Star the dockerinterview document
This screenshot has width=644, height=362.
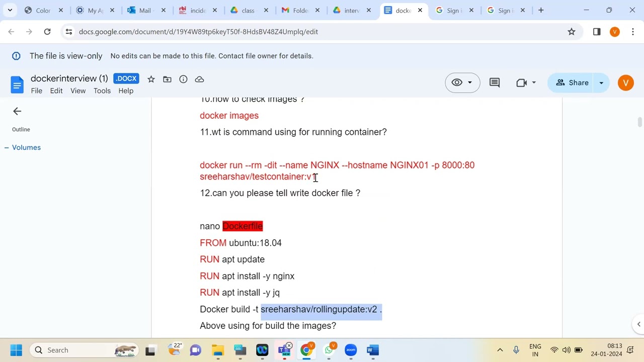151,79
